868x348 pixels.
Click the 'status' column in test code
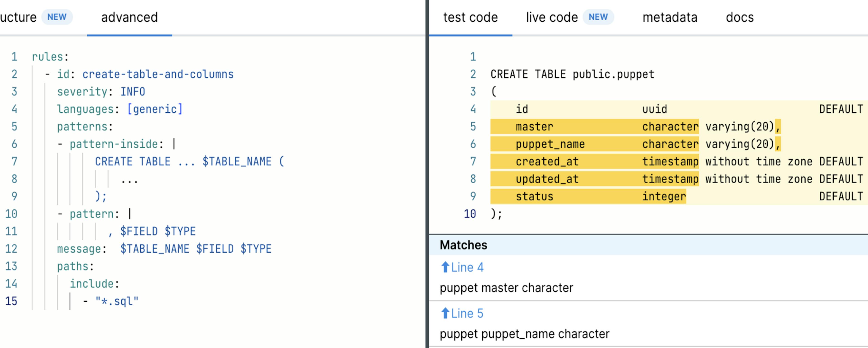click(534, 196)
